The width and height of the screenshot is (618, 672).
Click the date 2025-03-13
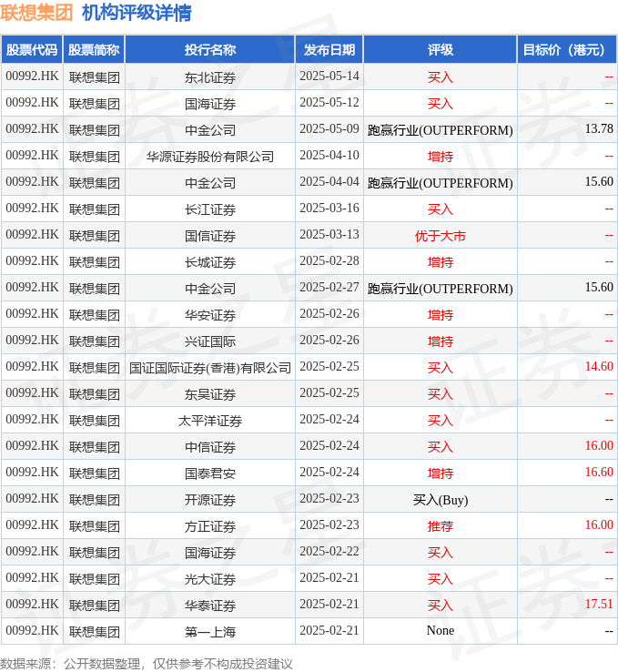[x=329, y=235]
